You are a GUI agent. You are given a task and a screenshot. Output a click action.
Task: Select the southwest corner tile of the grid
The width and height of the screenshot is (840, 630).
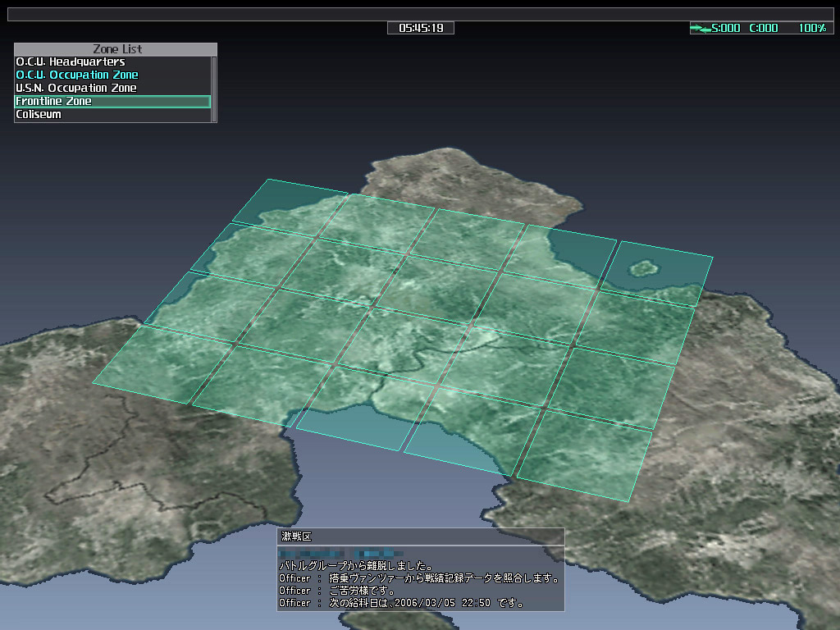164,363
